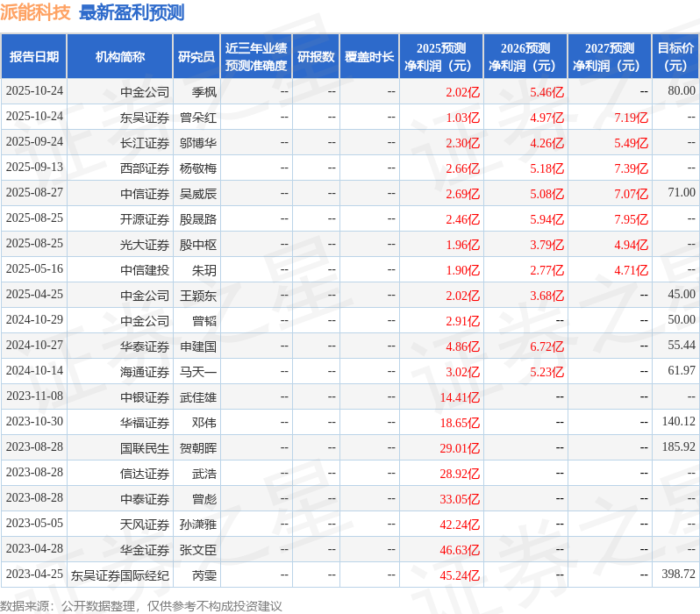Click the data source disclaimer text
Image resolution: width=700 pixels, height=614 pixels.
pyautogui.click(x=141, y=606)
